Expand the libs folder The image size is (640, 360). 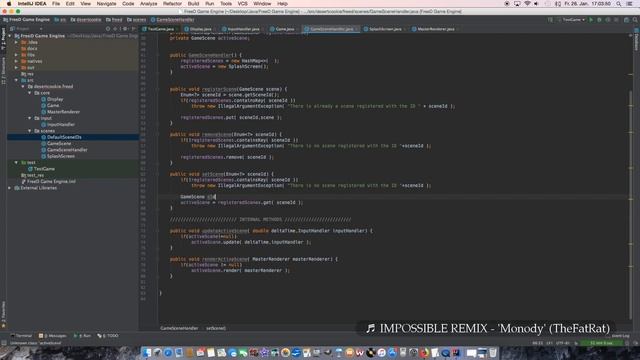click(x=16, y=55)
